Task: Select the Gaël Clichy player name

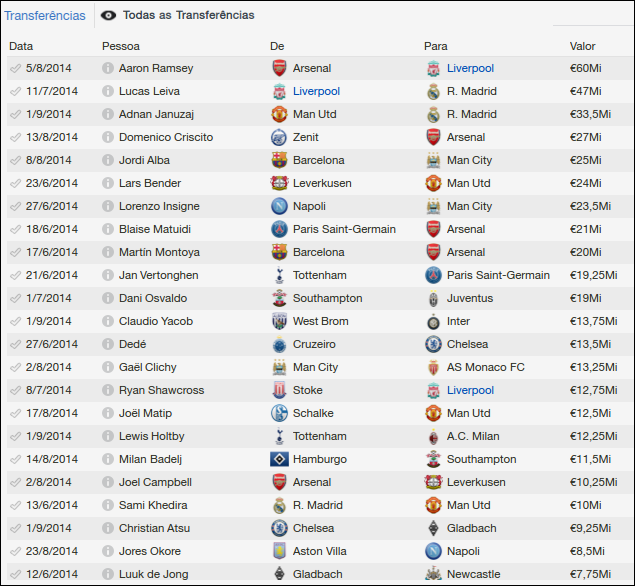Action: (x=150, y=367)
